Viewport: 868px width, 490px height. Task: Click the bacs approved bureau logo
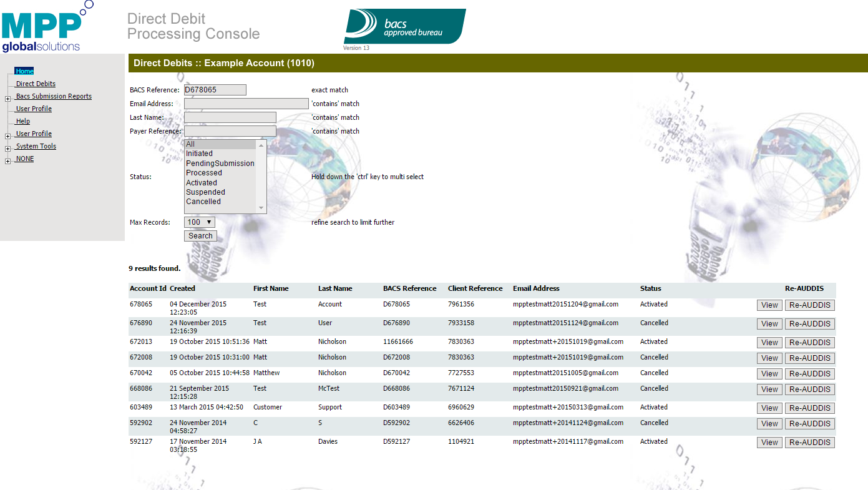coord(404,26)
